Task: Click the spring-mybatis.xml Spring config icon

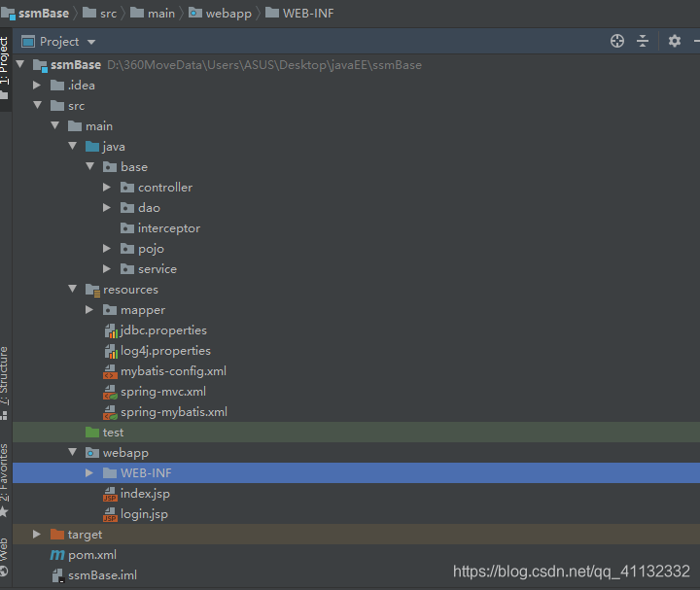Action: click(110, 412)
